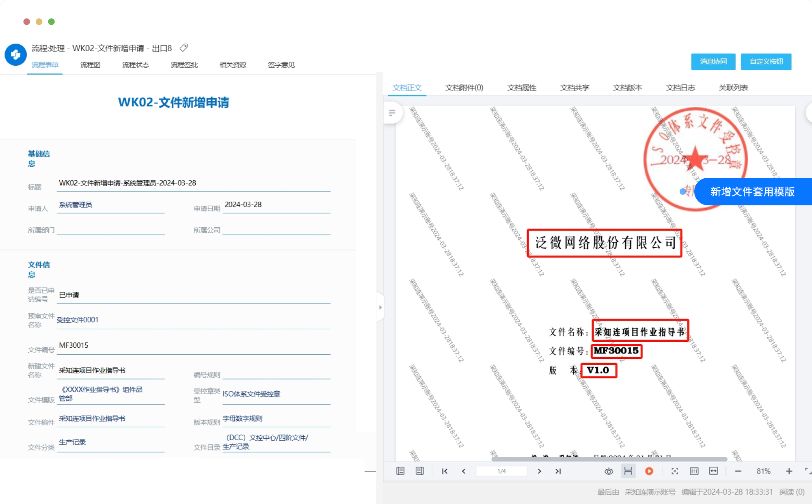Switch to 流程图 tab
The image size is (812, 504).
(x=90, y=65)
